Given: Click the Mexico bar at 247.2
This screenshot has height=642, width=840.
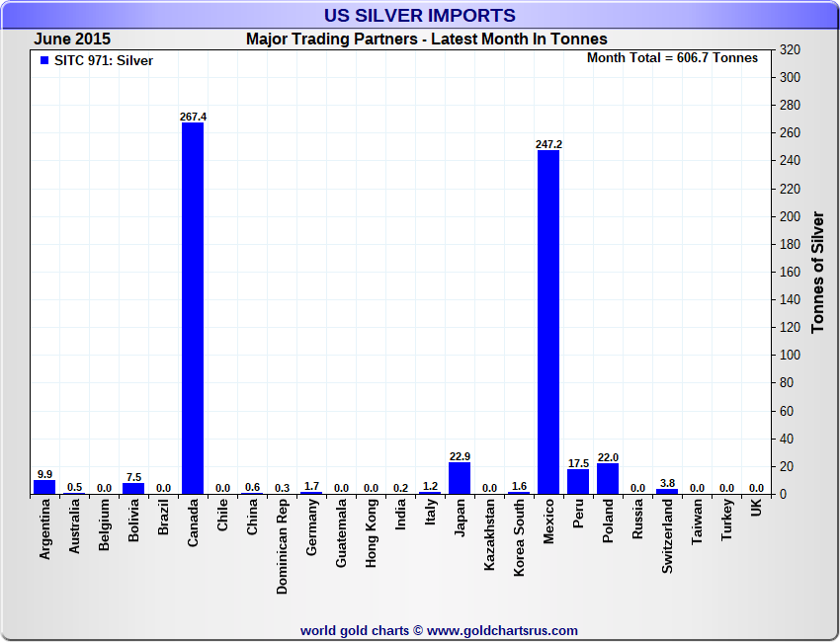Looking at the screenshot, I should point(548,322).
